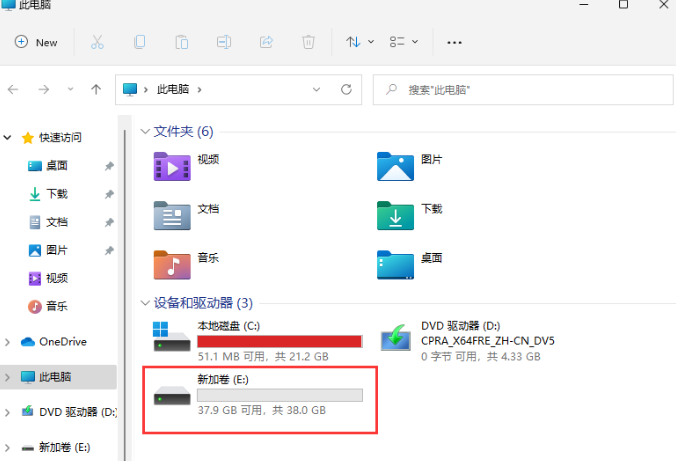
Task: Click the Delete trash can icon
Action: click(309, 42)
